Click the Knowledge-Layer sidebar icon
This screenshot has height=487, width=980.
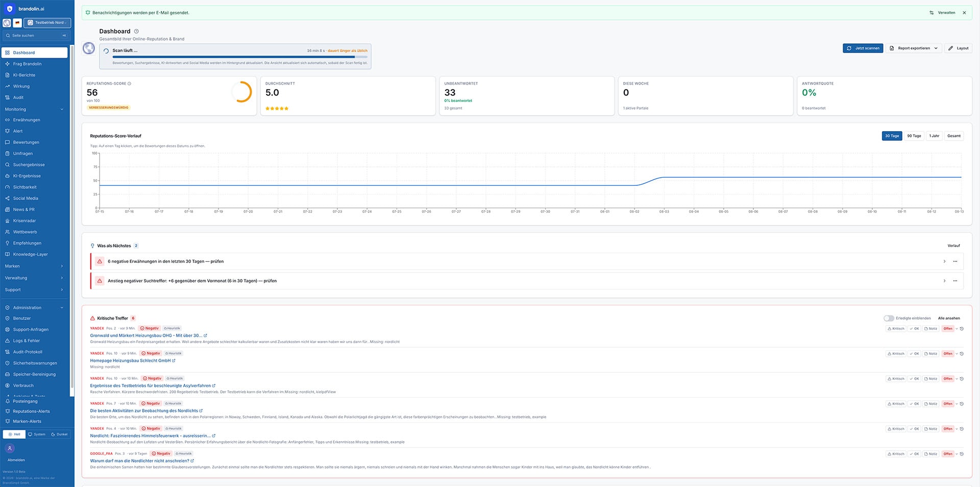coord(7,254)
